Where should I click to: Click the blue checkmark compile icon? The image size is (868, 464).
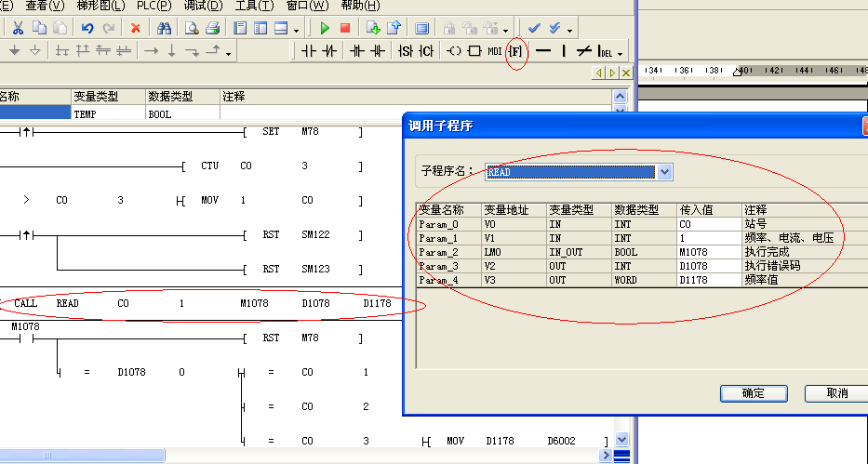[x=534, y=28]
